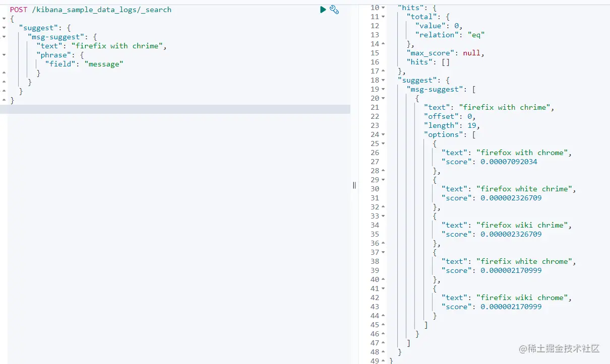The width and height of the screenshot is (610, 364).
Task: Collapse "msg-suggest" fold arrow at response line 19
Action: 384,89
